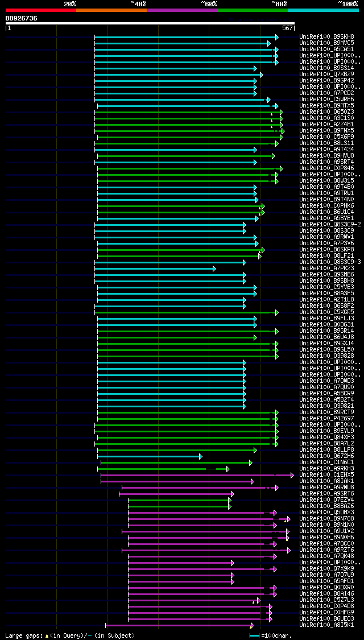
Task: Open the UniRef100_B9FLJ3 entry
Action: coord(326,319)
